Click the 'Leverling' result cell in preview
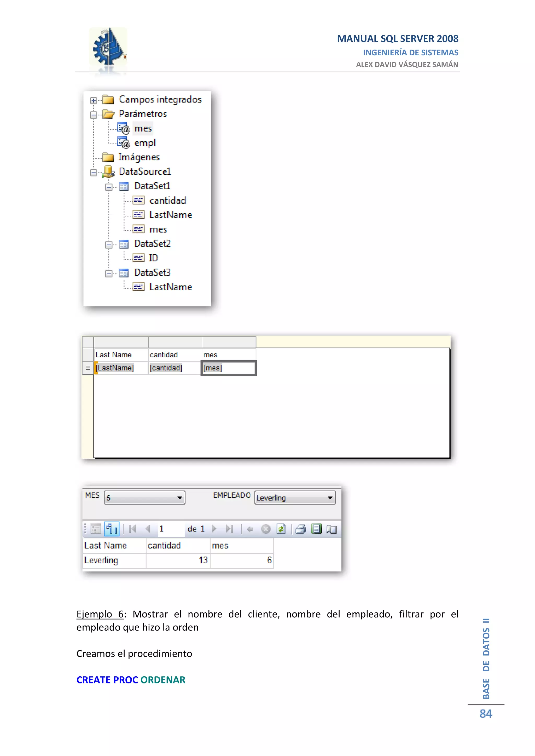 [114, 560]
